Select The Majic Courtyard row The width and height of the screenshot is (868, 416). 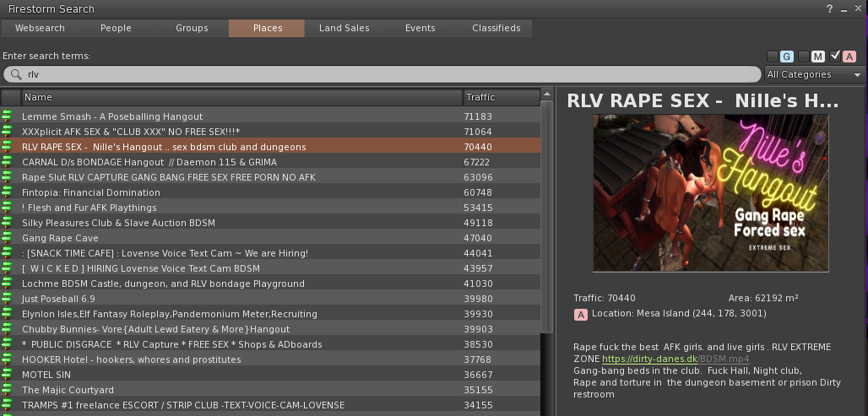click(x=270, y=390)
